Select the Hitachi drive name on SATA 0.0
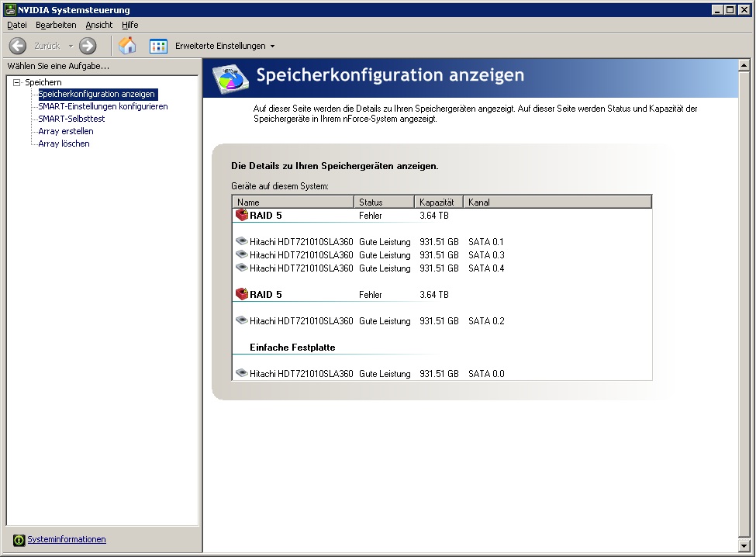This screenshot has width=756, height=557. pos(302,374)
